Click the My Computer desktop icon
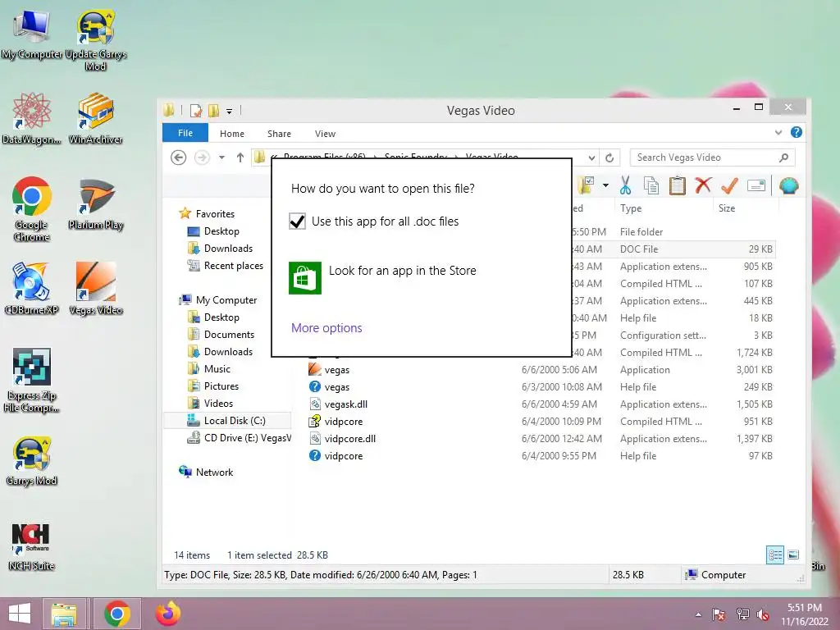The image size is (840, 630). (32, 34)
